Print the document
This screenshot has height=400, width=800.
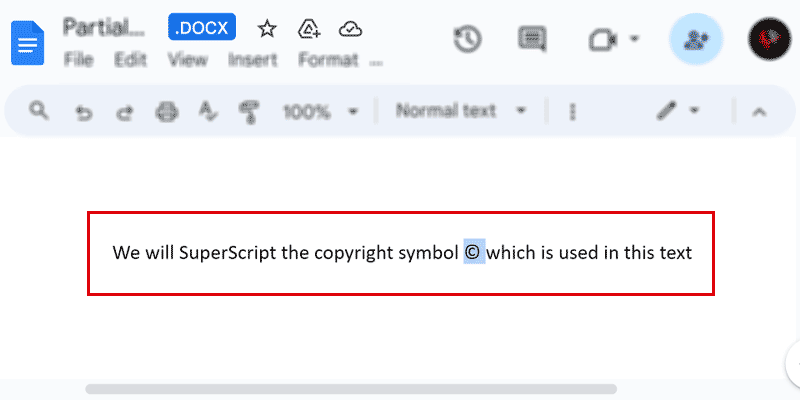166,112
